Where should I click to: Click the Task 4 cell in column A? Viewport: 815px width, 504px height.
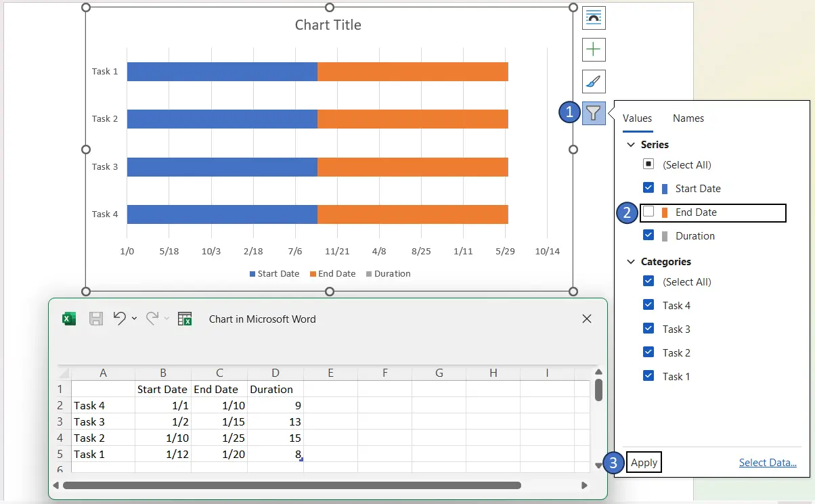pyautogui.click(x=104, y=405)
